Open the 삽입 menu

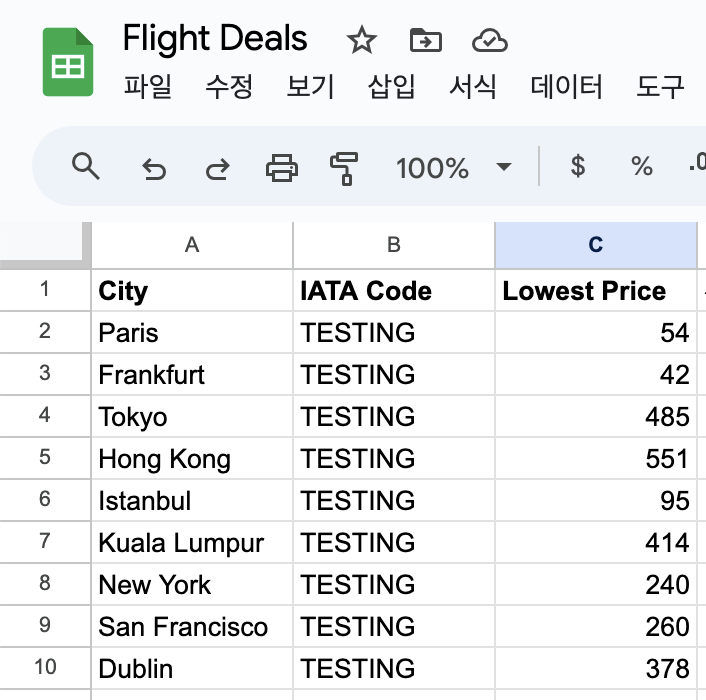pos(391,87)
